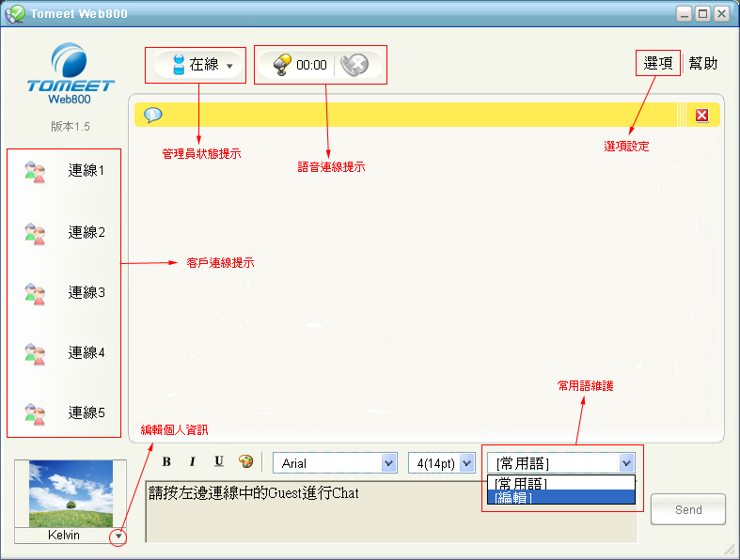740x560 pixels.
Task: Toggle underline text formatting
Action: point(219,461)
